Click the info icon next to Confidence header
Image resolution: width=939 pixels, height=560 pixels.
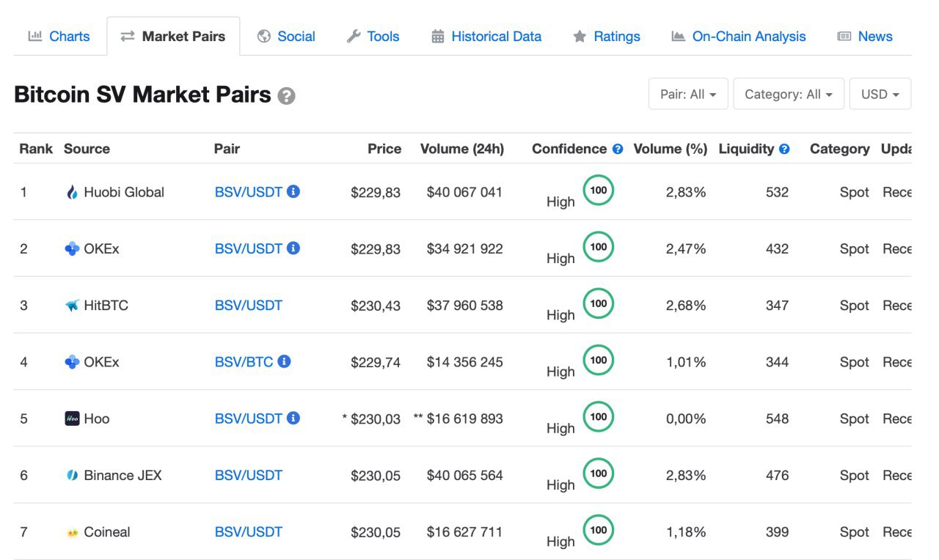pos(618,149)
